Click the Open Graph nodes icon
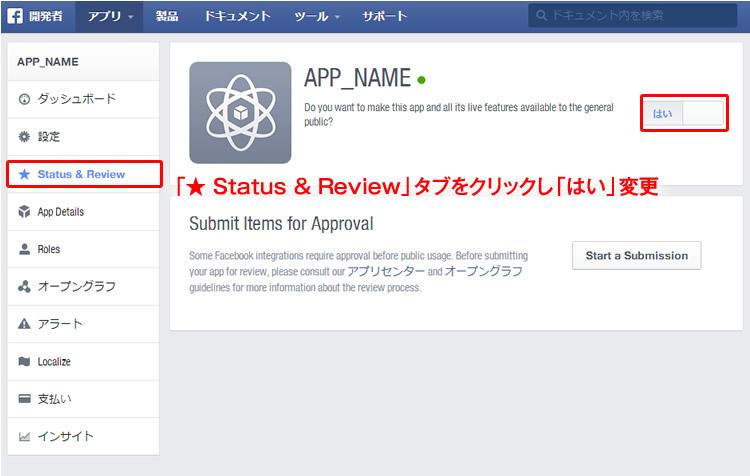This screenshot has height=476, width=750. tap(24, 286)
